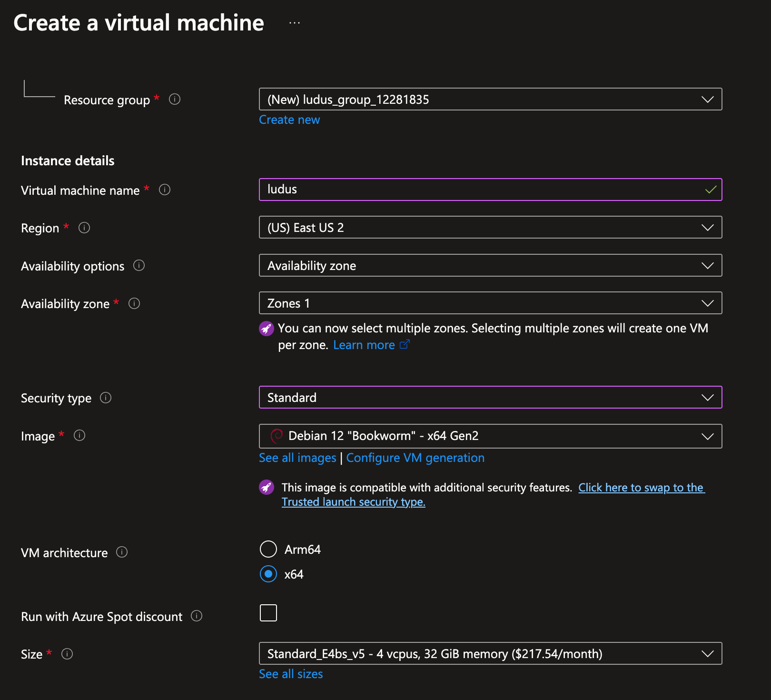Screen dimensions: 771x700
Task: Click the Availability options info icon
Action: point(139,265)
